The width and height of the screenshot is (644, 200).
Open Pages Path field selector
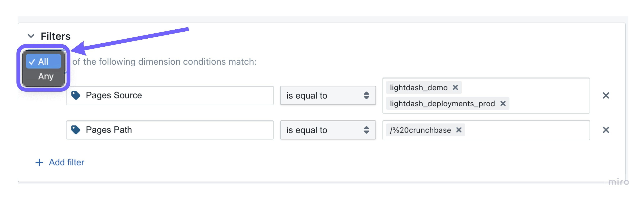click(x=175, y=130)
